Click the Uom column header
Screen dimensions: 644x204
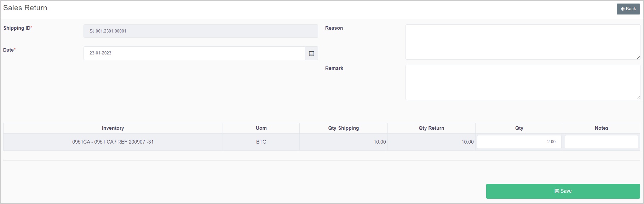pyautogui.click(x=261, y=128)
